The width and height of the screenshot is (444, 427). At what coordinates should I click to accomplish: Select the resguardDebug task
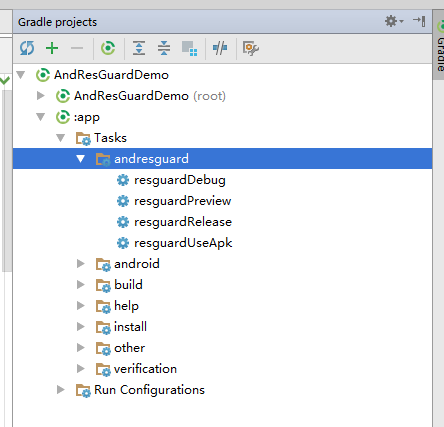180,180
